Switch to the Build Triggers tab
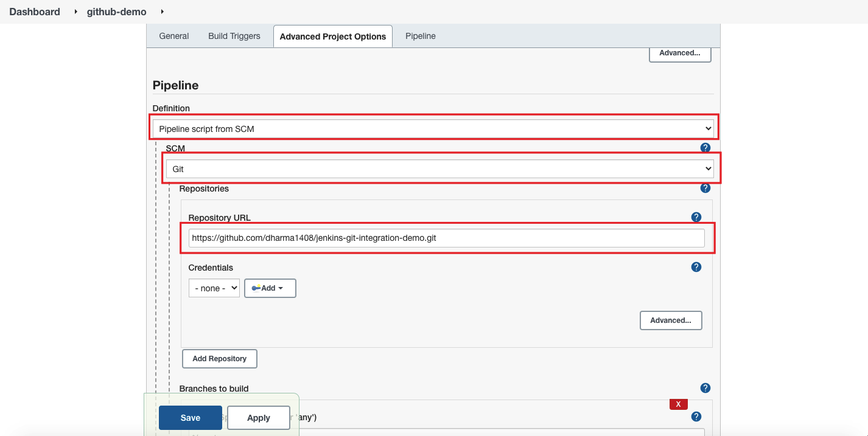868x436 pixels. [x=234, y=36]
